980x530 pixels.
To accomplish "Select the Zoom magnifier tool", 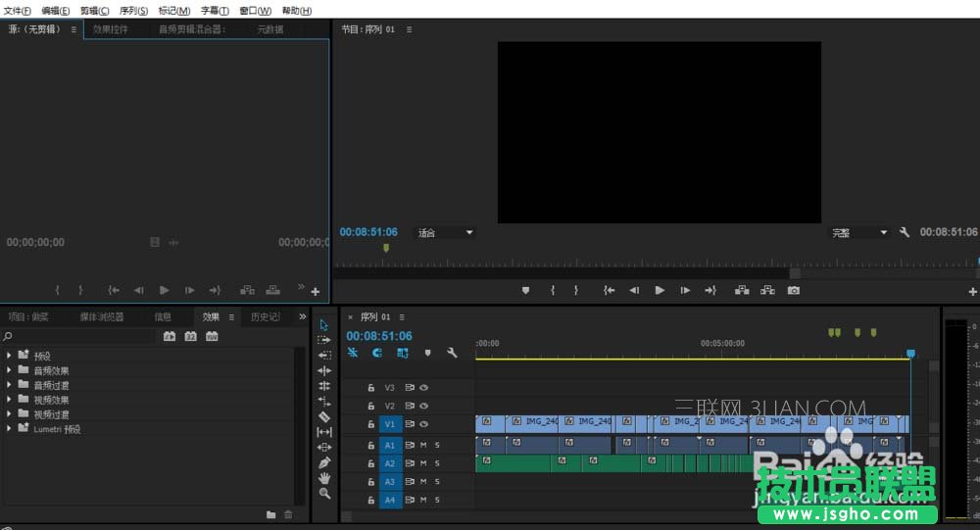I will 324,493.
